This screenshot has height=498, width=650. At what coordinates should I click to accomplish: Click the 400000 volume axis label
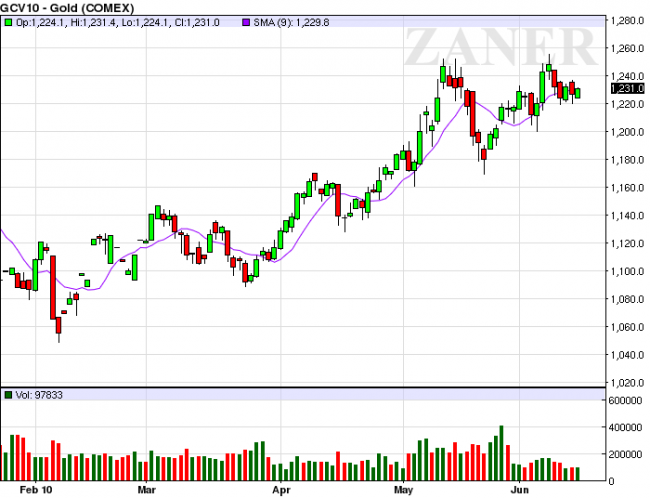[x=625, y=427]
